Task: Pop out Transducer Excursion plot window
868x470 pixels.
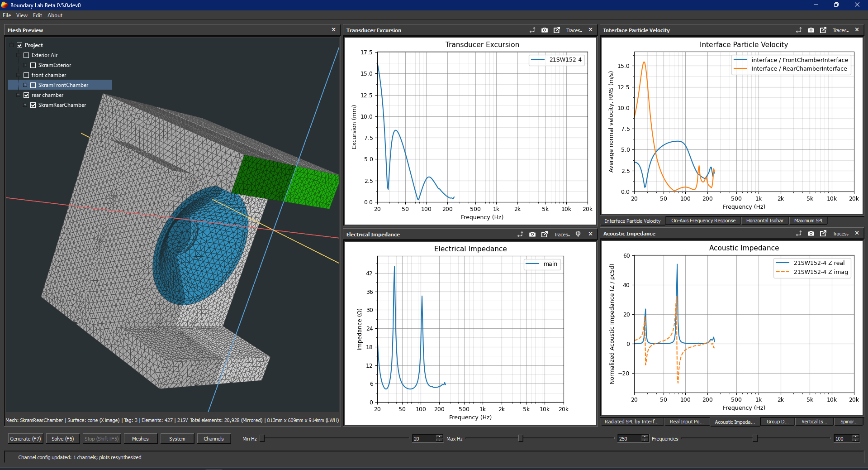Action: coord(557,30)
